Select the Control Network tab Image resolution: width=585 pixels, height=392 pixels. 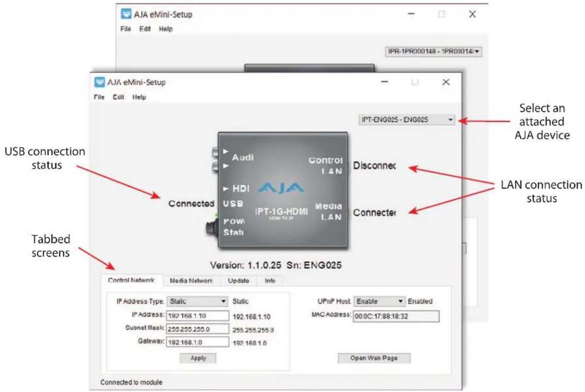131,281
